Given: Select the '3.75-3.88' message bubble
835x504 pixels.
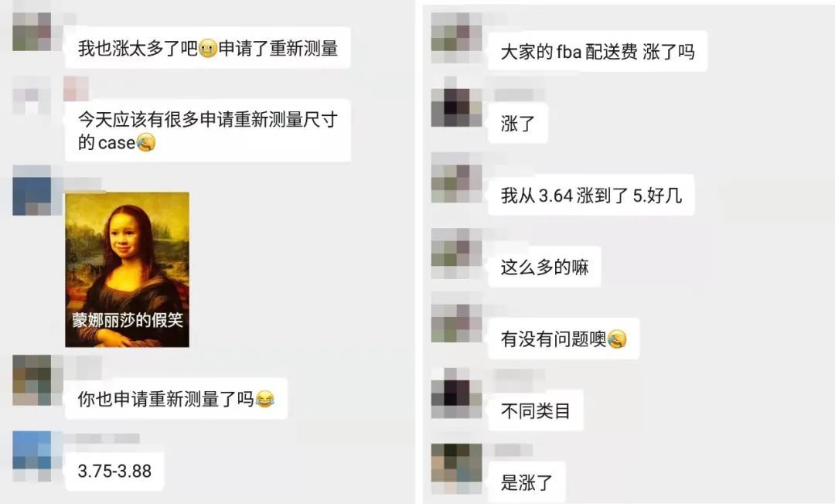Looking at the screenshot, I should coord(114,471).
